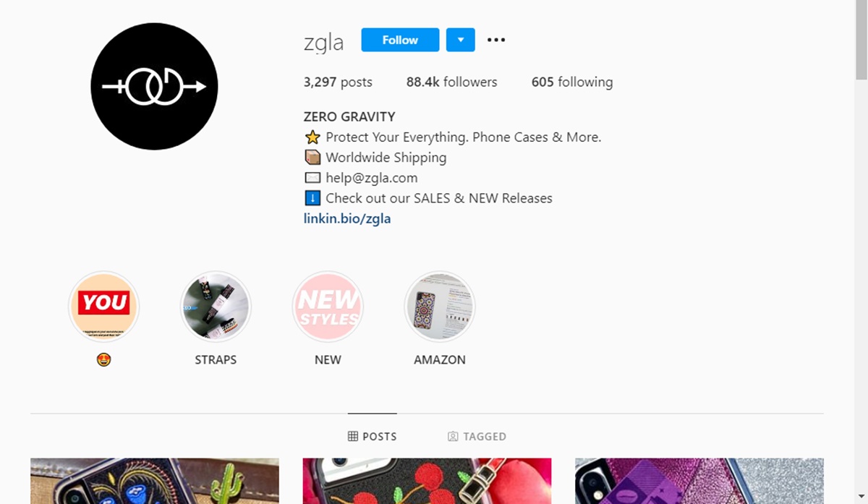Expand the suggested accounts dropdown arrow

[461, 40]
